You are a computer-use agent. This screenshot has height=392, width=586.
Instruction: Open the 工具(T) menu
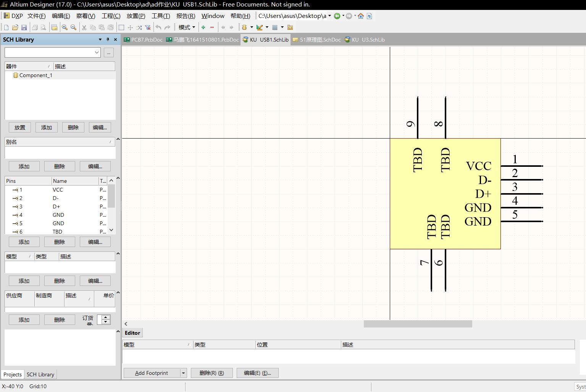click(161, 16)
